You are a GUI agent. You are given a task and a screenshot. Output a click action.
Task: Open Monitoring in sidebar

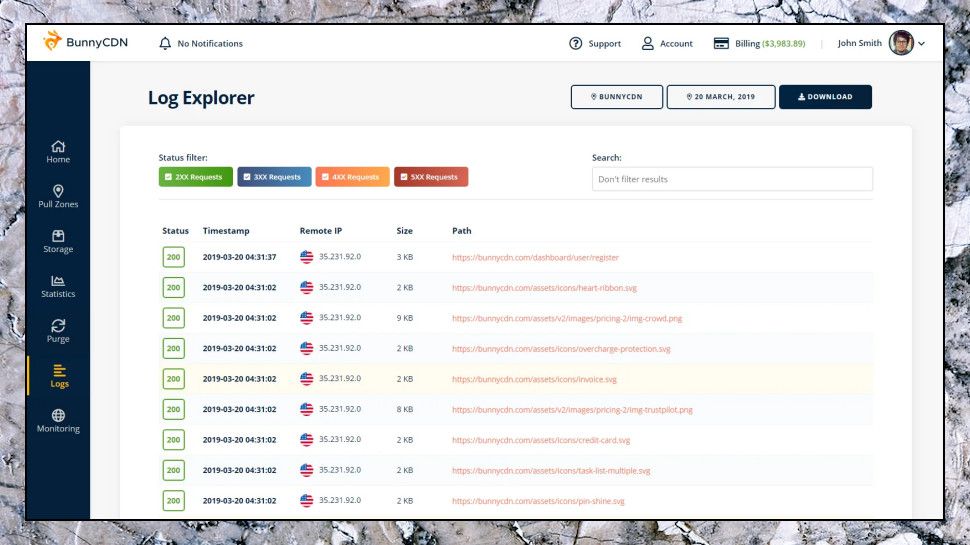(58, 421)
